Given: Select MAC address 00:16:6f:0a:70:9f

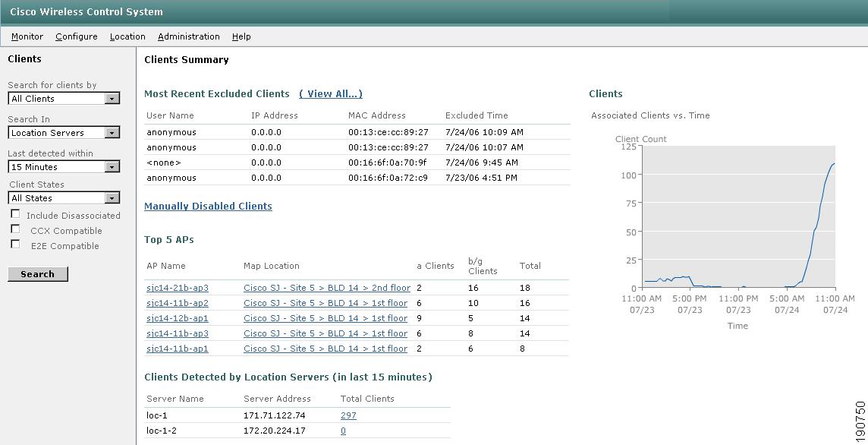Looking at the screenshot, I should click(x=388, y=163).
